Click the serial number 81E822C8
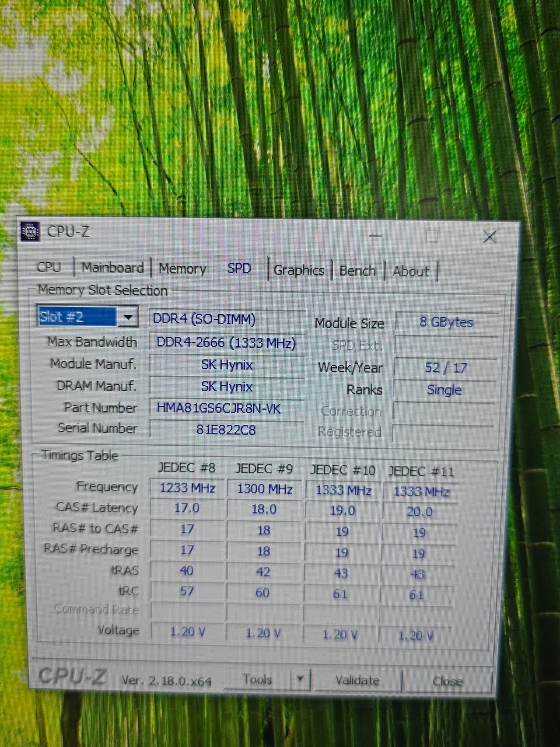The width and height of the screenshot is (560, 747). click(227, 430)
